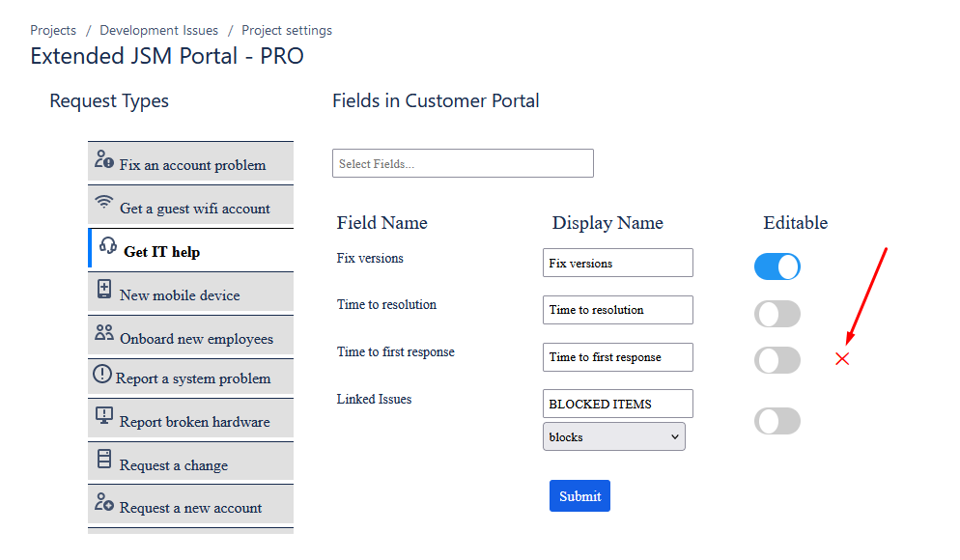Click the onboard employees people icon
The width and height of the screenshot is (960, 560).
[x=104, y=334]
